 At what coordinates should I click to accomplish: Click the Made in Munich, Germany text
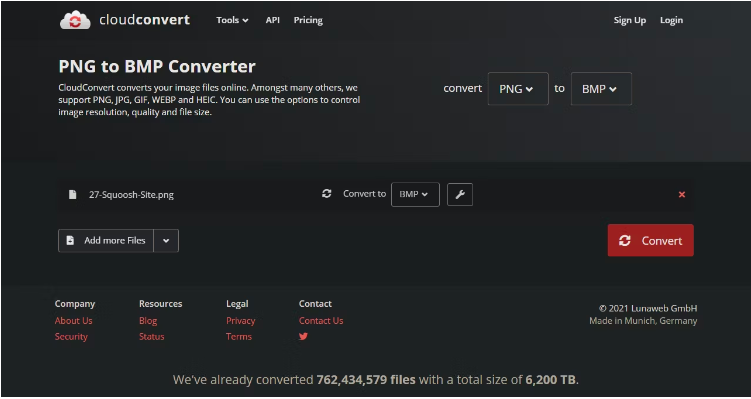tap(643, 321)
